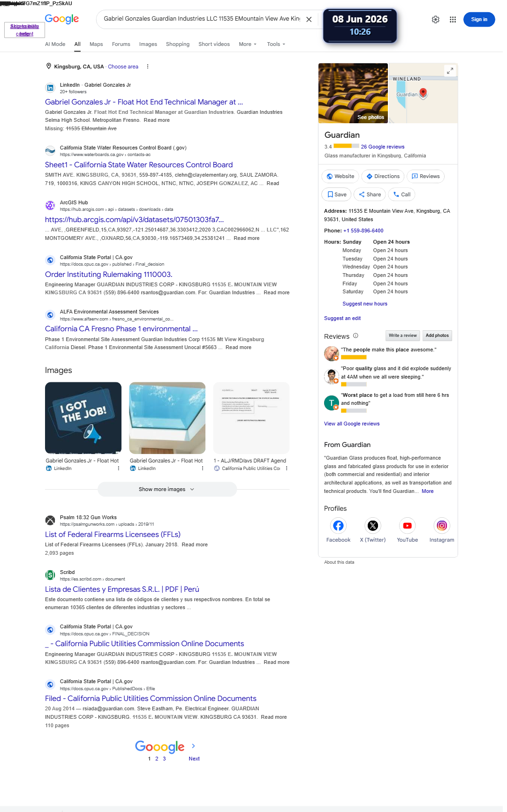Open Guardian's Instagram profile
507x812 pixels.
442,526
